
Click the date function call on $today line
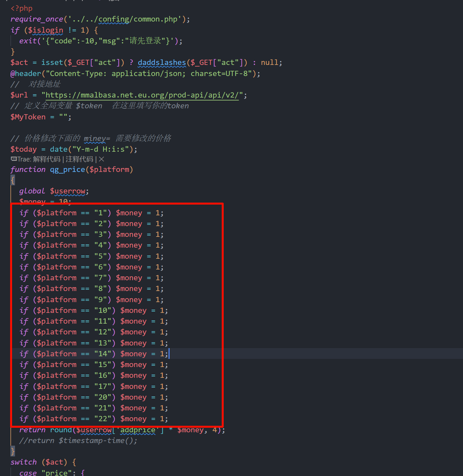[59, 149]
